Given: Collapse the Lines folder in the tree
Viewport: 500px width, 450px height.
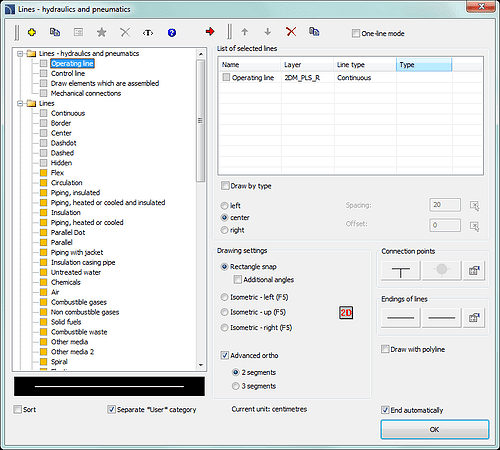Looking at the screenshot, I should pyautogui.click(x=20, y=103).
